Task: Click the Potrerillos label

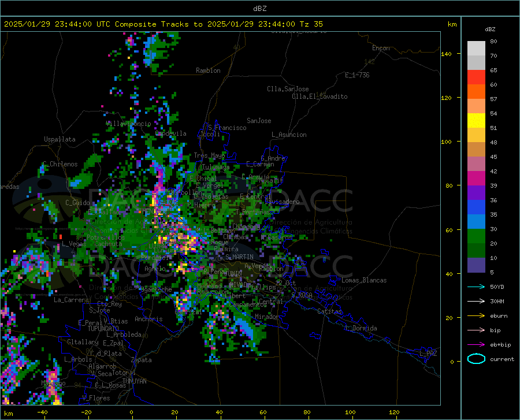Action: tap(106, 237)
